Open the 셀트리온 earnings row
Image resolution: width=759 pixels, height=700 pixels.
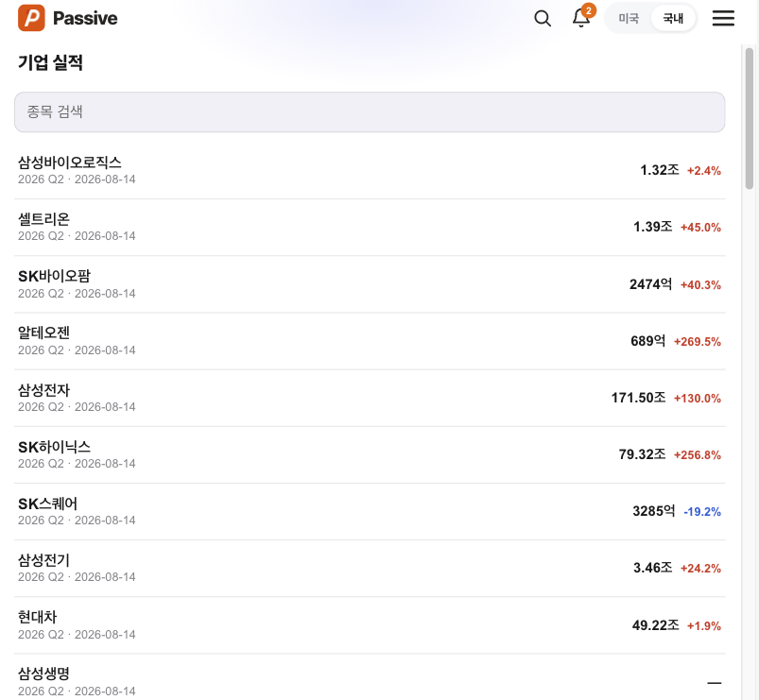[370, 227]
